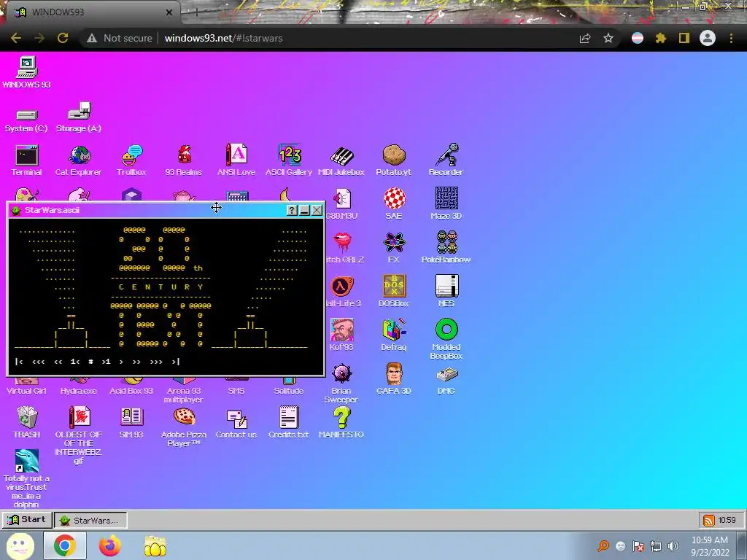This screenshot has height=560, width=747.
Task: Open Chrome three-dot menu
Action: pos(731,38)
